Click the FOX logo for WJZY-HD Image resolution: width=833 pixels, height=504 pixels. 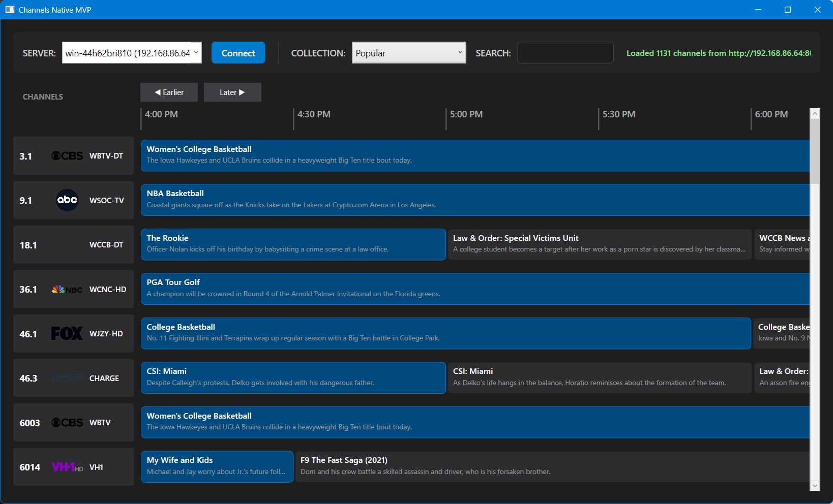(67, 334)
